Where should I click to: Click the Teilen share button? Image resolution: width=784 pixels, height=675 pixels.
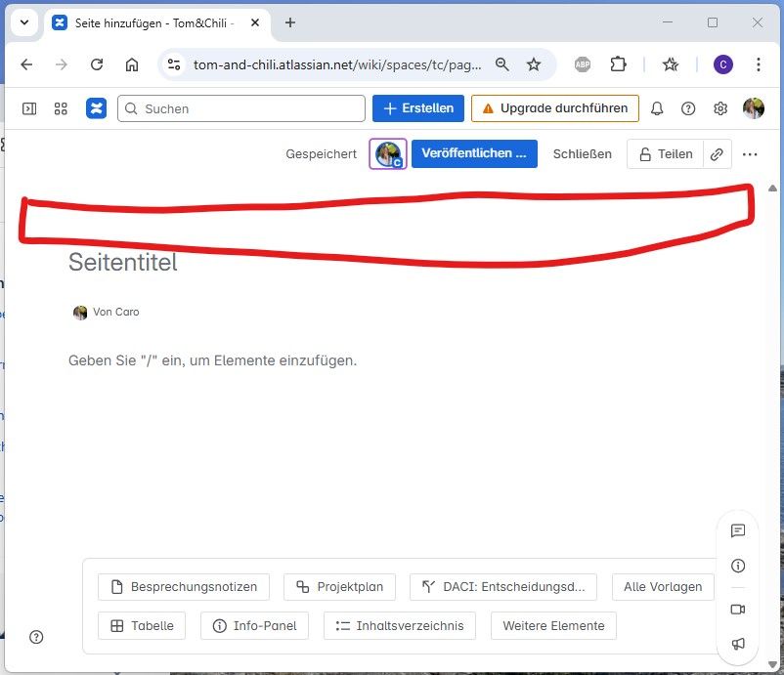pos(666,154)
